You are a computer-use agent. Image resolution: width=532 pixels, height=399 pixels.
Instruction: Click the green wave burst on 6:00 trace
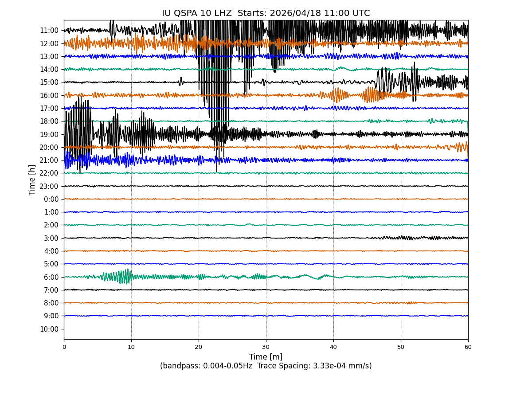coord(117,277)
